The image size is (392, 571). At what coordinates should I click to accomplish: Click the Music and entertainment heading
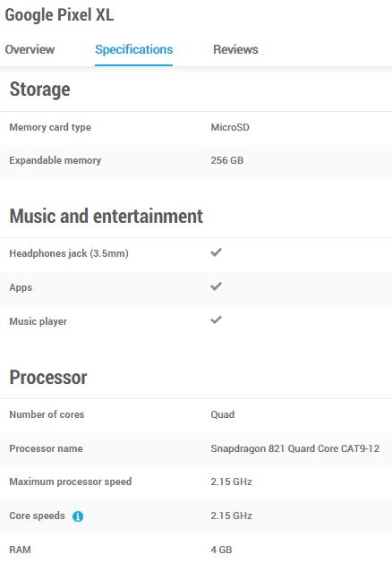[x=107, y=216]
